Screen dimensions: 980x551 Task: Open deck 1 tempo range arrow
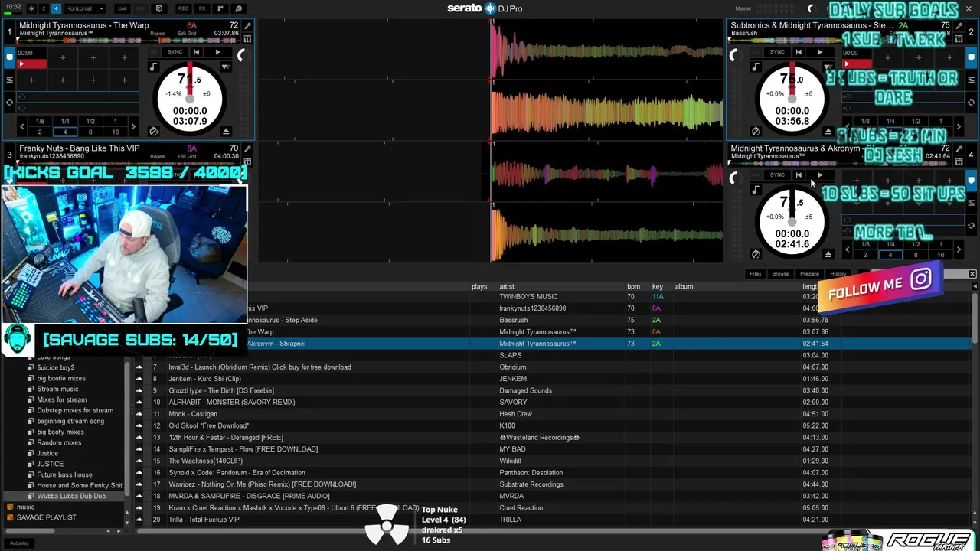pyautogui.click(x=225, y=67)
